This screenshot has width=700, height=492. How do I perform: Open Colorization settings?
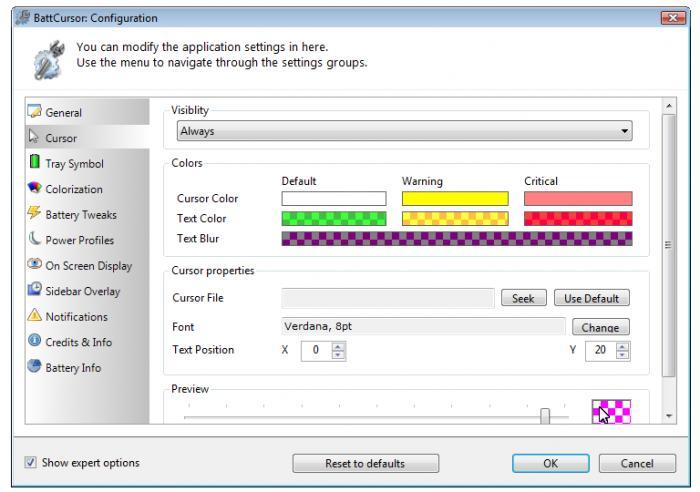pyautogui.click(x=88, y=188)
